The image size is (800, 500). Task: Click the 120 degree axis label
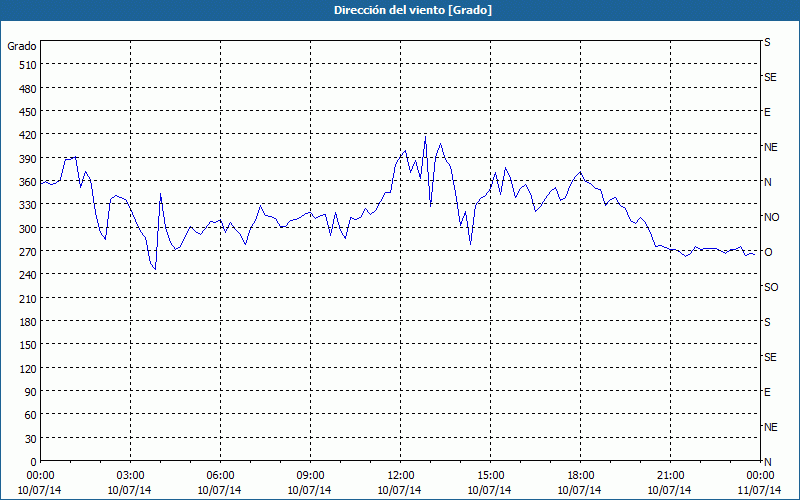28,369
